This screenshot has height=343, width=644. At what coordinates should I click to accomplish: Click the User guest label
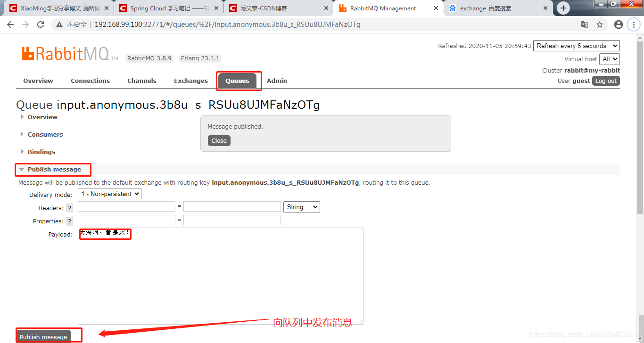pyautogui.click(x=574, y=81)
